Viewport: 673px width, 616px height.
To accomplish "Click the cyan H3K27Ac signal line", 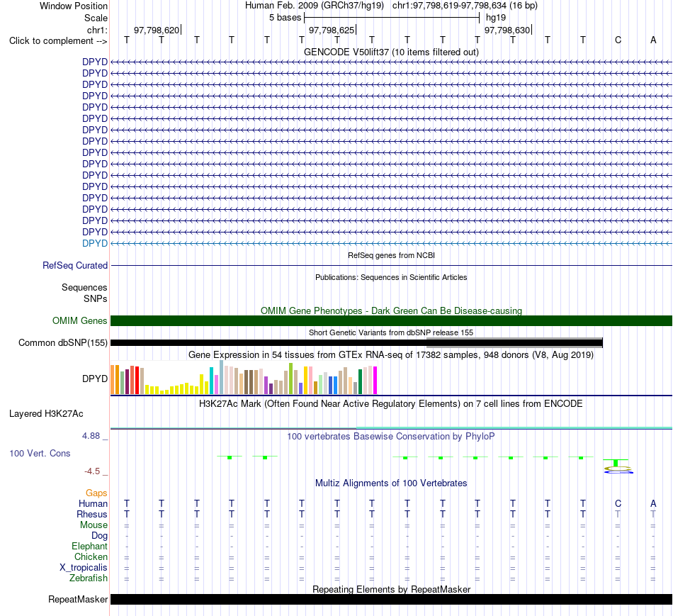I will [x=514, y=428].
